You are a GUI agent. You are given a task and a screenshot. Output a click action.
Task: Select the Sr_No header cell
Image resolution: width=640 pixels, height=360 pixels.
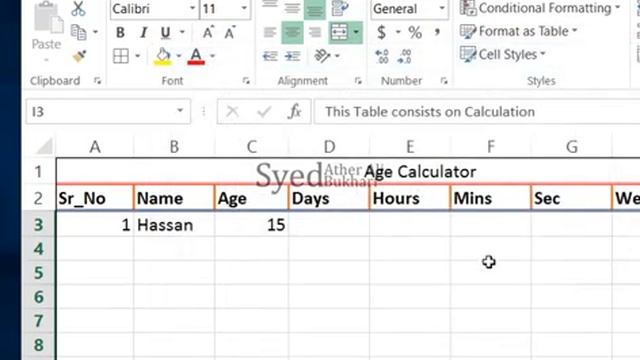click(95, 198)
